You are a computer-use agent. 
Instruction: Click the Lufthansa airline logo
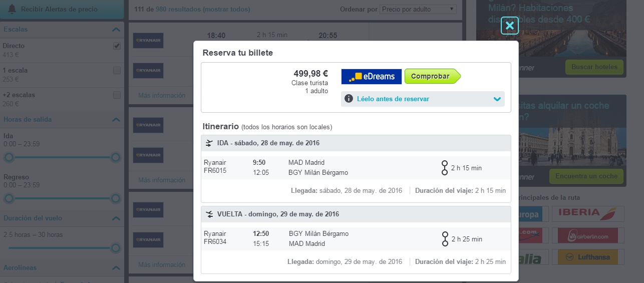point(588,257)
